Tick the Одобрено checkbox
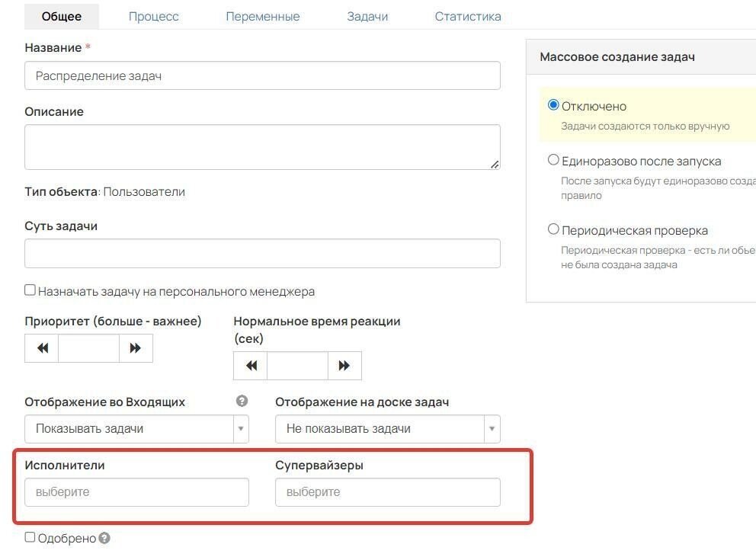 point(30,537)
